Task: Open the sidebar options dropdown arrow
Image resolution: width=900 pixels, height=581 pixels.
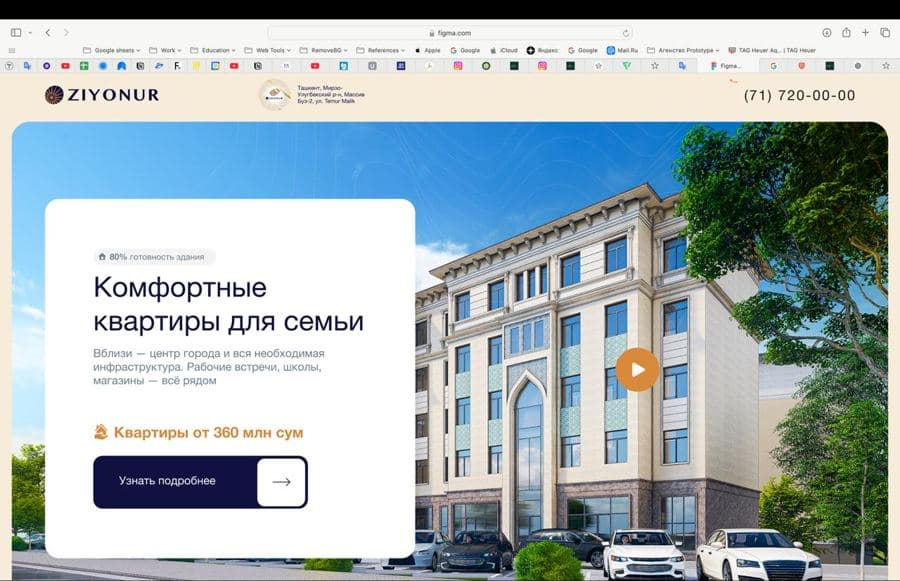Action: click(x=30, y=33)
